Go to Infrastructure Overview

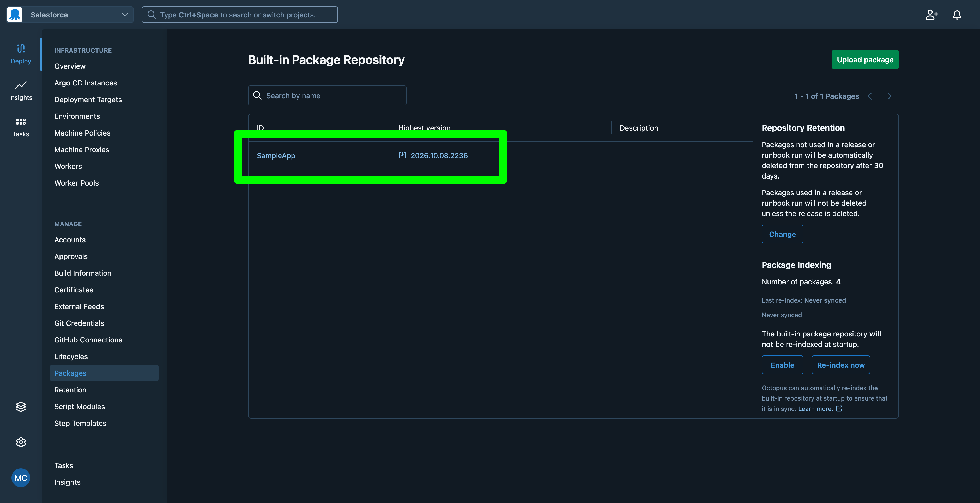(x=70, y=66)
